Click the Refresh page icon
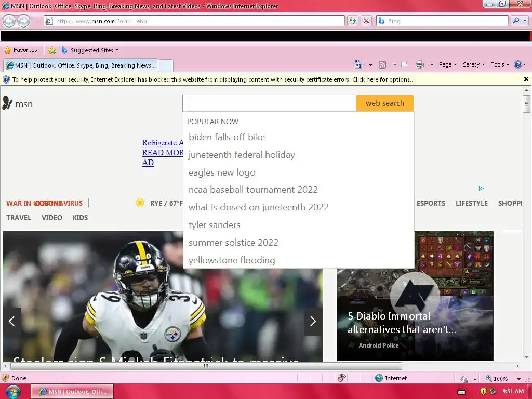This screenshot has width=532, height=399. point(353,21)
